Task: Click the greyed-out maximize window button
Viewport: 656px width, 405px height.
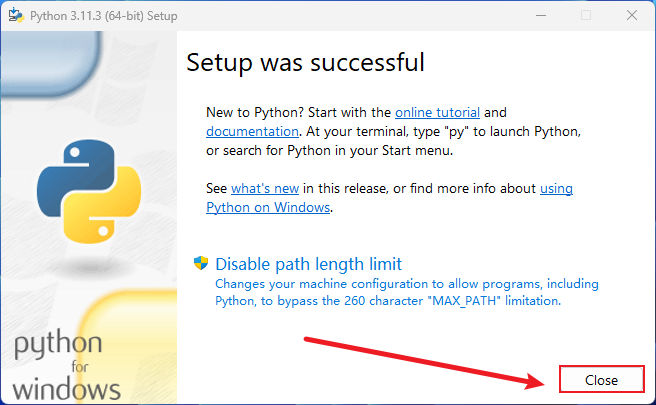Action: pyautogui.click(x=586, y=15)
